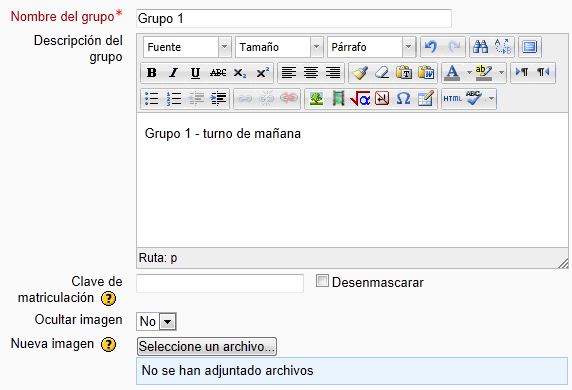Screen dimensions: 572x390
Task: Click the editor resize handle corner
Action: pos(563,263)
